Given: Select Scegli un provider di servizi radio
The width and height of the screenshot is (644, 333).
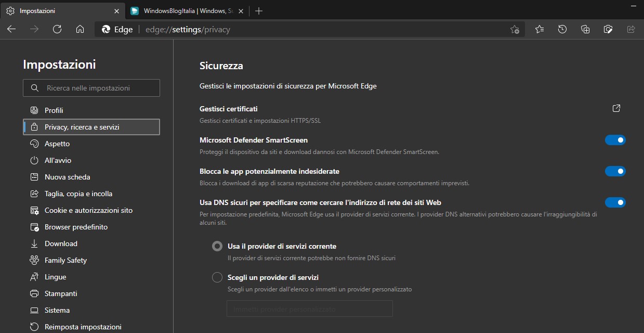Looking at the screenshot, I should [217, 277].
